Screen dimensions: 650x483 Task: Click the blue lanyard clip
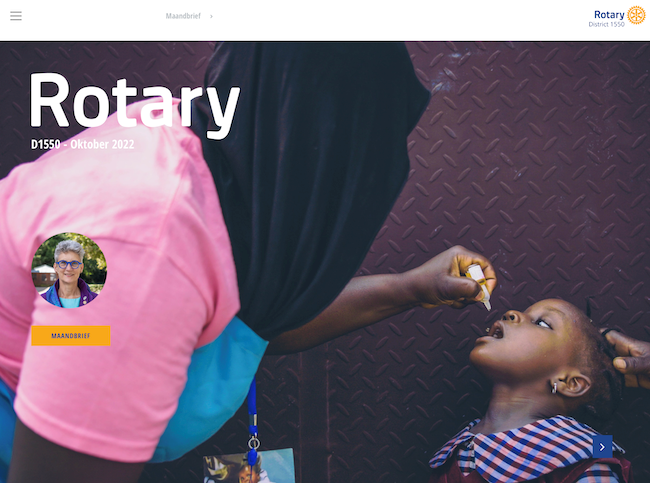(x=253, y=446)
